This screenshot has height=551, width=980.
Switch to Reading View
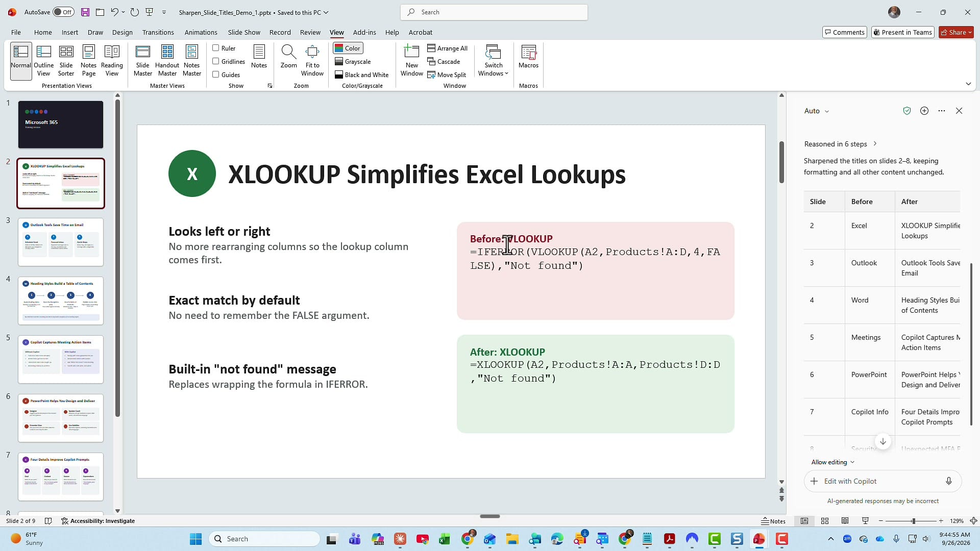[x=112, y=60]
